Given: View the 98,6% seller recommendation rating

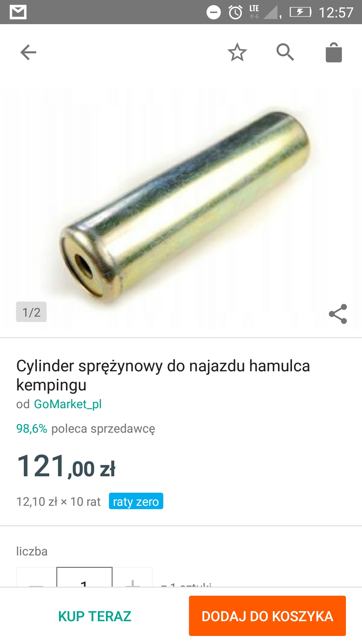Looking at the screenshot, I should (32, 429).
